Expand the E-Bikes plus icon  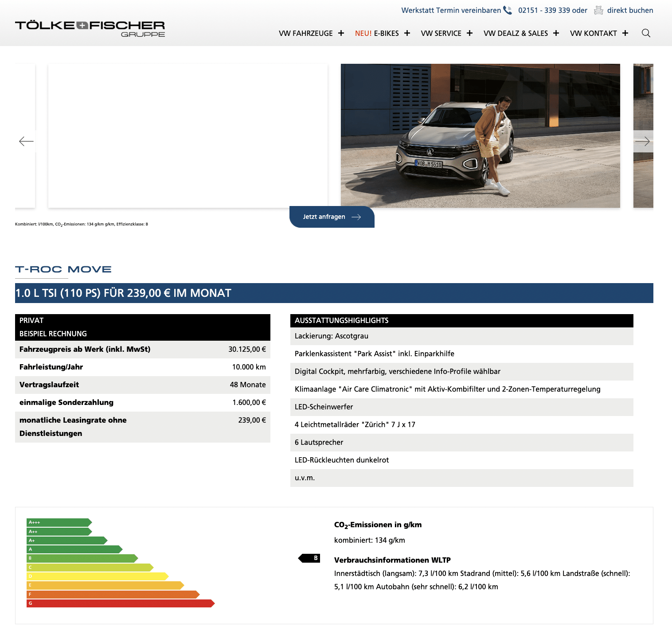tap(407, 33)
